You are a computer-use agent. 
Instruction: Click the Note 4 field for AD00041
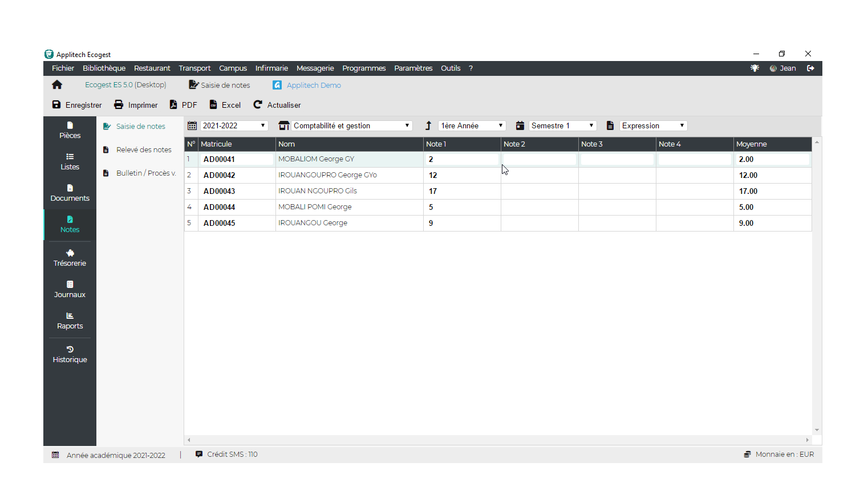click(x=695, y=160)
